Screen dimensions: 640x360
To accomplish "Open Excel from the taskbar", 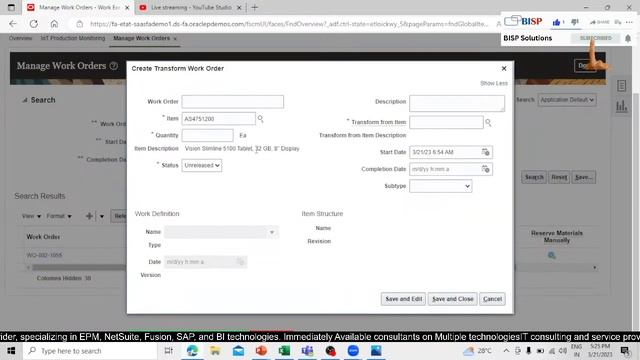I will [x=284, y=351].
